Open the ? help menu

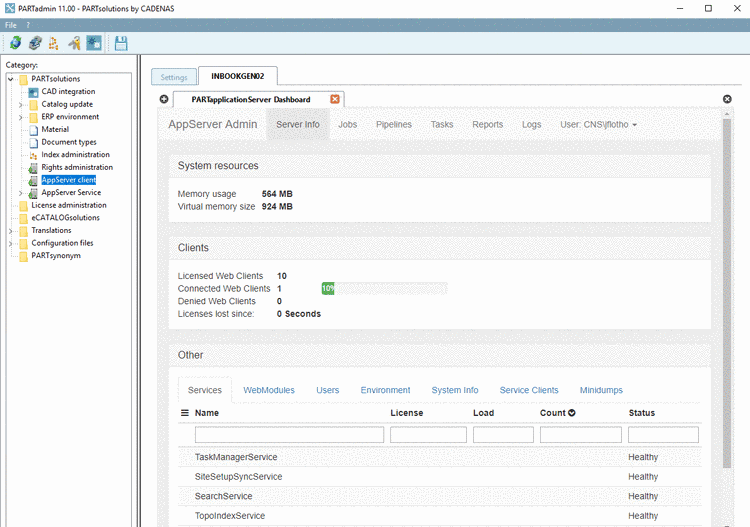click(x=28, y=25)
